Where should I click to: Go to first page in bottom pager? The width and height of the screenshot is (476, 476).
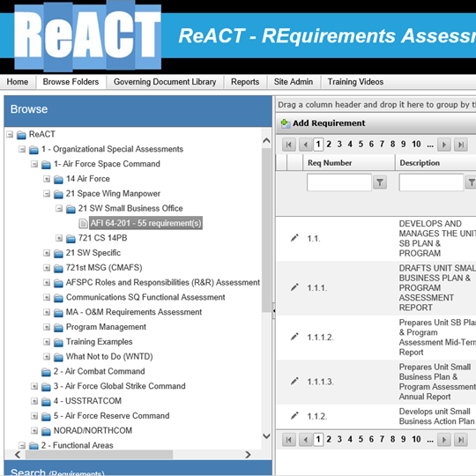coord(289,440)
